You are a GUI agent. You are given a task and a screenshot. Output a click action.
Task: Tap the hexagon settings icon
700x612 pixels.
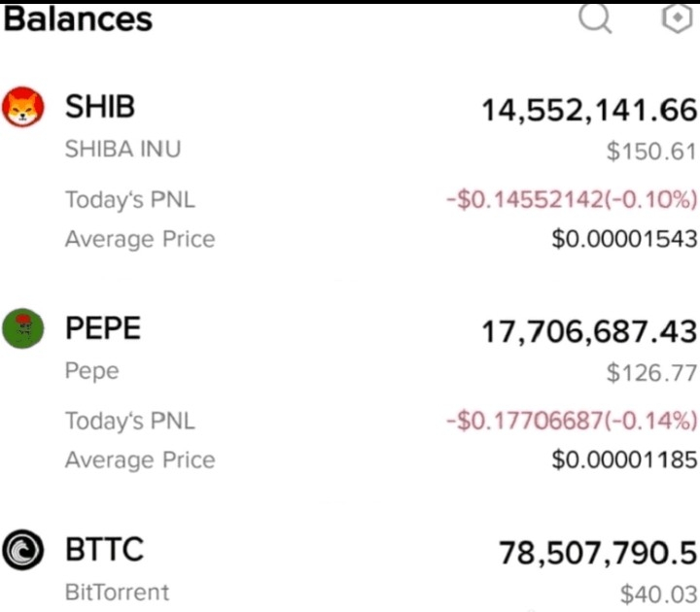point(678,18)
